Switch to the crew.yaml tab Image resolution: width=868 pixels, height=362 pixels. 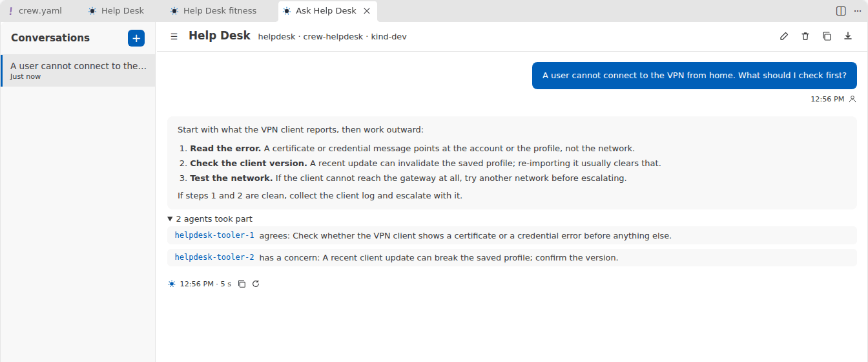36,11
